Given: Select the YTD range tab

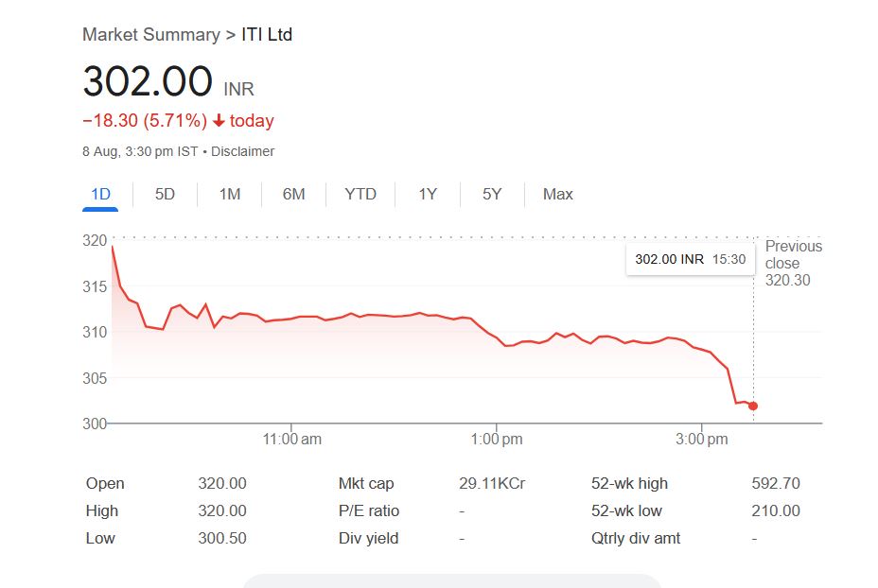Looking at the screenshot, I should (360, 195).
